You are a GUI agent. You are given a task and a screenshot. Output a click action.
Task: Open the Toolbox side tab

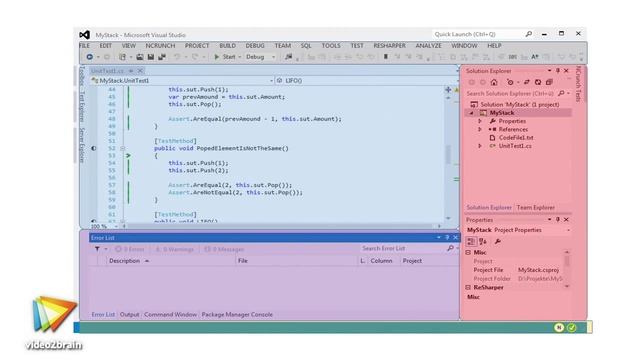coord(82,76)
